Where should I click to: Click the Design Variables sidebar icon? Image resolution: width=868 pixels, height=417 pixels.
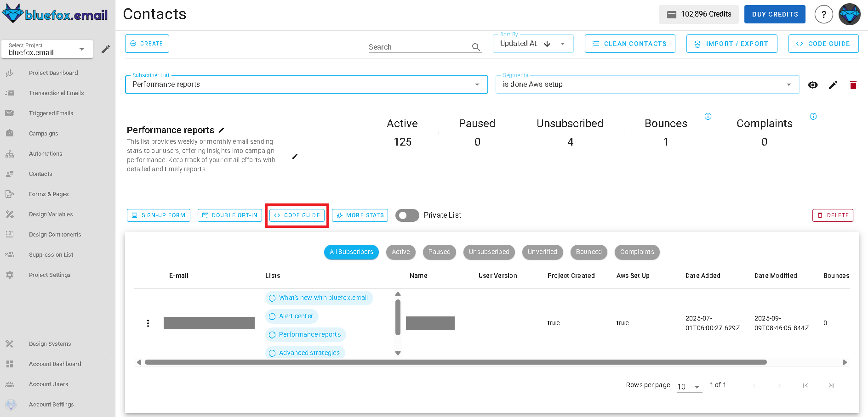click(x=10, y=214)
